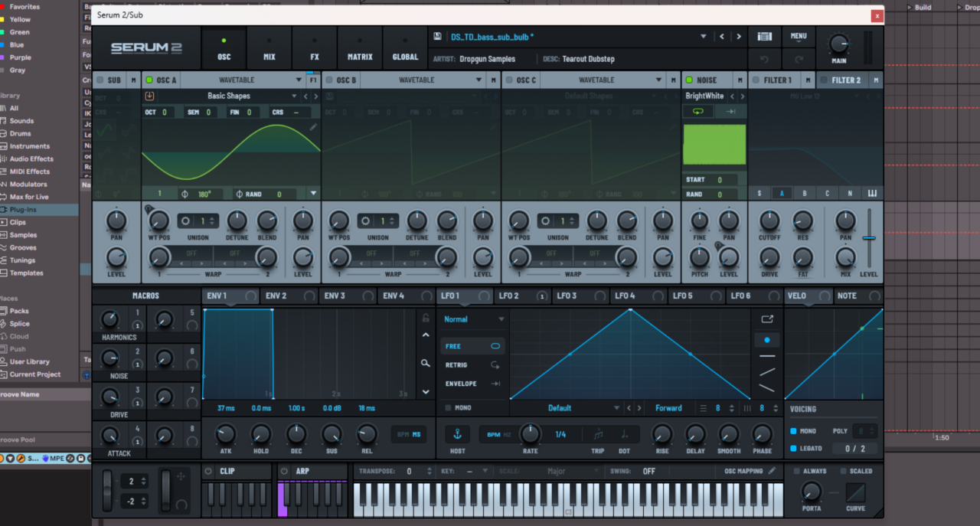Toggle the NOISE oscillator off
Viewport: 980px width, 526px height.
point(689,80)
